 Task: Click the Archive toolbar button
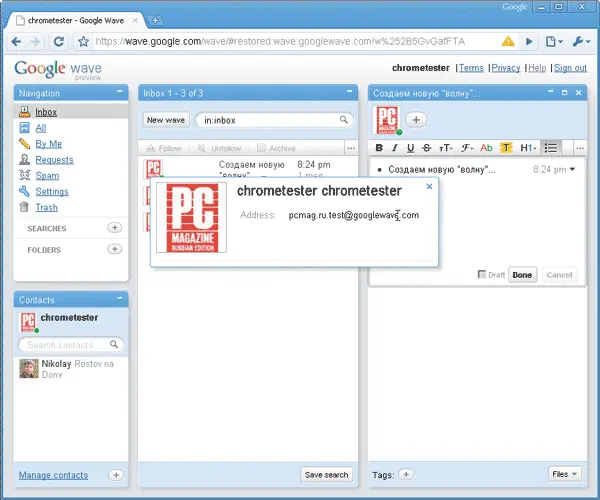(x=276, y=148)
